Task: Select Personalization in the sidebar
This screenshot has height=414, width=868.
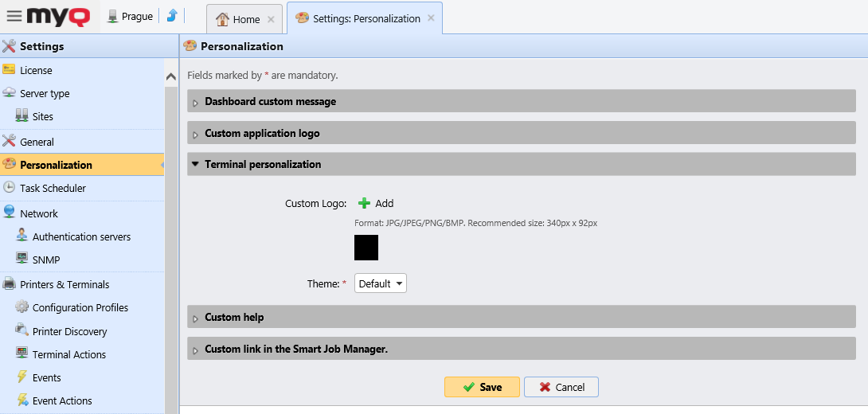Action: pyautogui.click(x=82, y=165)
